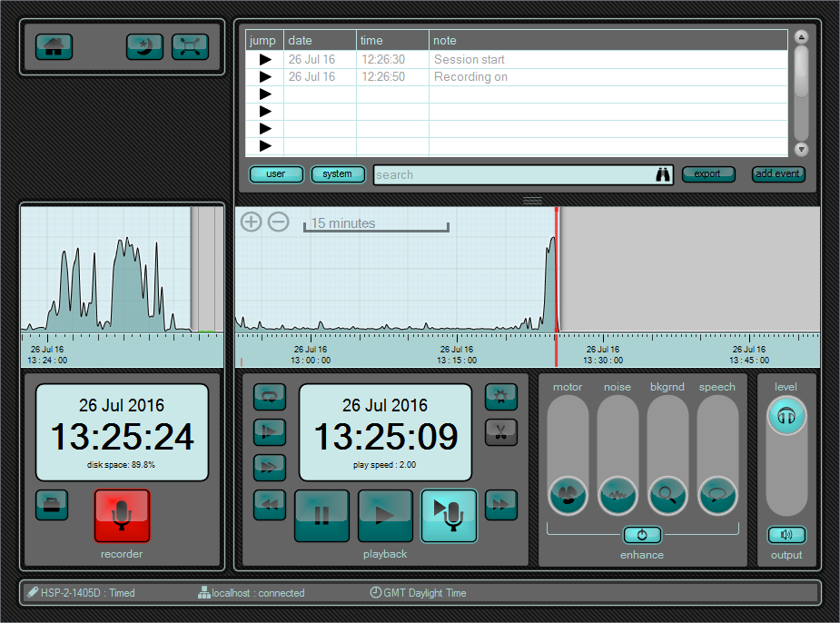Click the binoculars search icon
Image resolution: width=840 pixels, height=623 pixels.
pos(663,175)
